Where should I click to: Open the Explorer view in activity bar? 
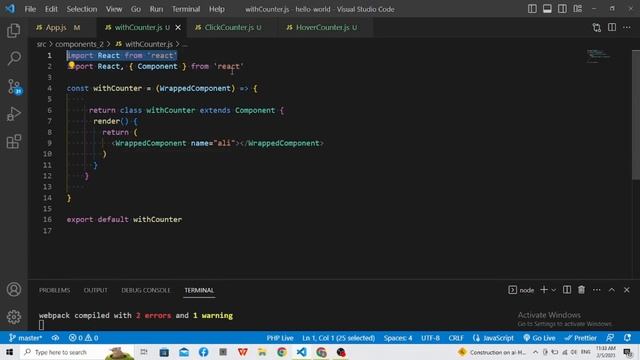tap(13, 31)
